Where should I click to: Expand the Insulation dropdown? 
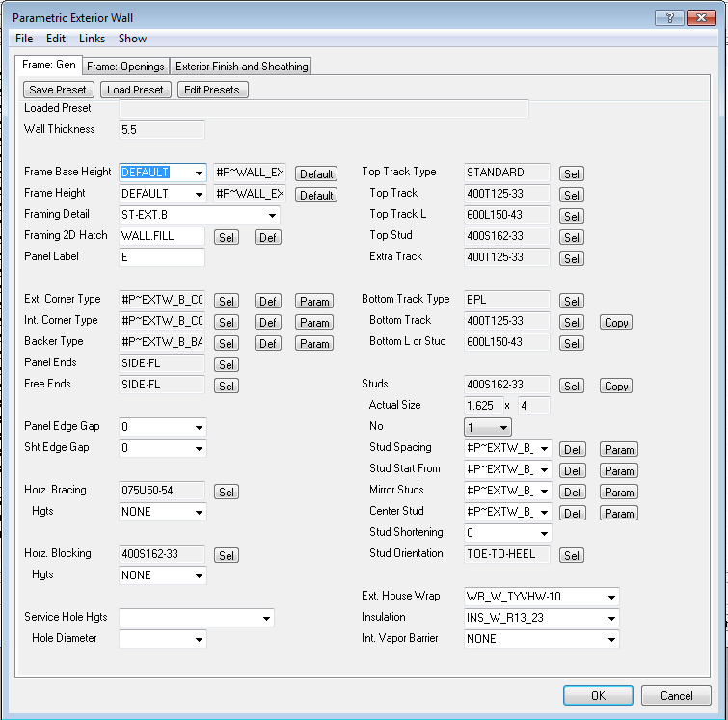610,618
